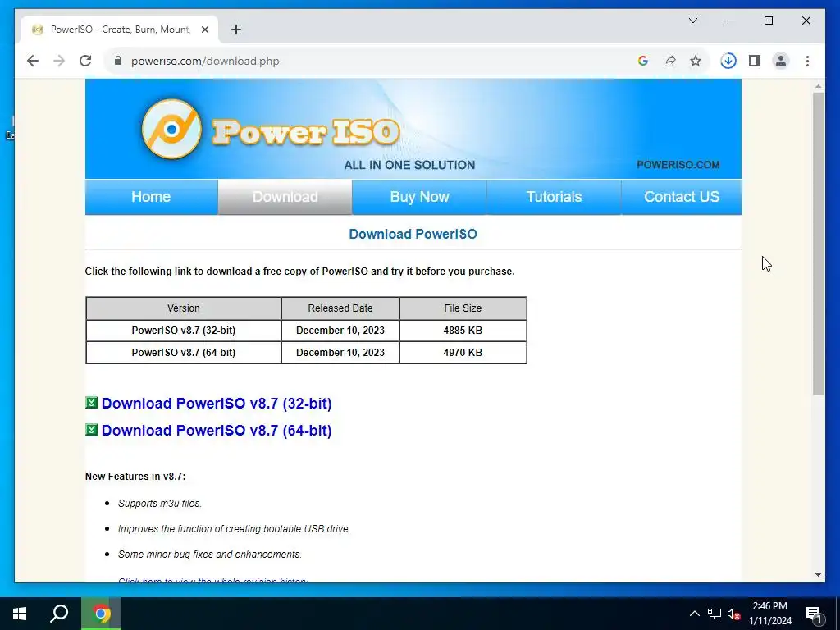The width and height of the screenshot is (840, 630).
Task: Open the Contact US navigation tab
Action: 682,197
